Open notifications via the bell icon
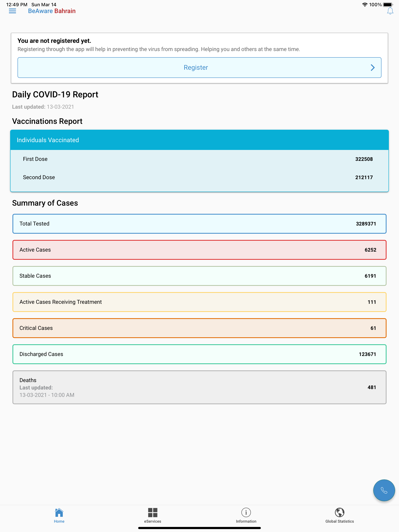 390,11
